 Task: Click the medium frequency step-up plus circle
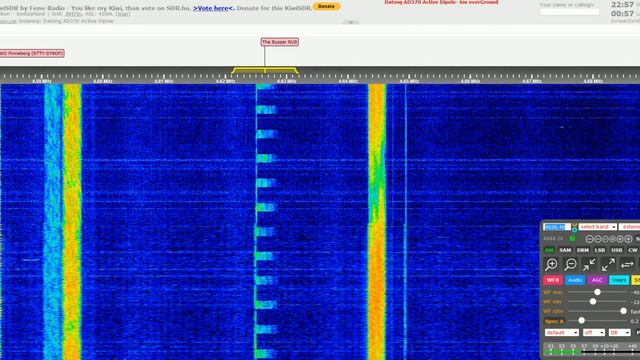(620, 239)
